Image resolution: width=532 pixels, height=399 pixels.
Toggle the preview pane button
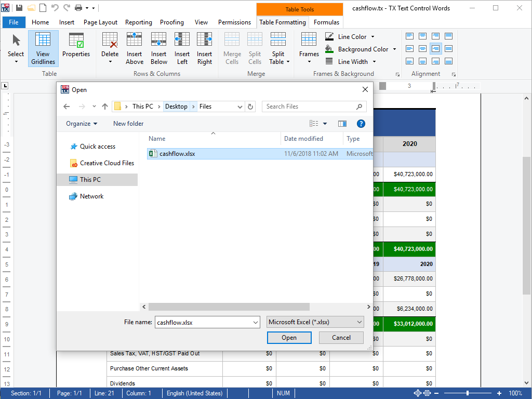click(342, 124)
